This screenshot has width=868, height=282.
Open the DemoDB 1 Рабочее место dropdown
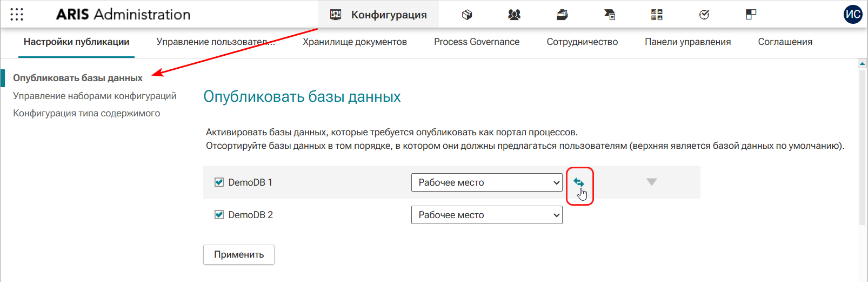point(487,182)
